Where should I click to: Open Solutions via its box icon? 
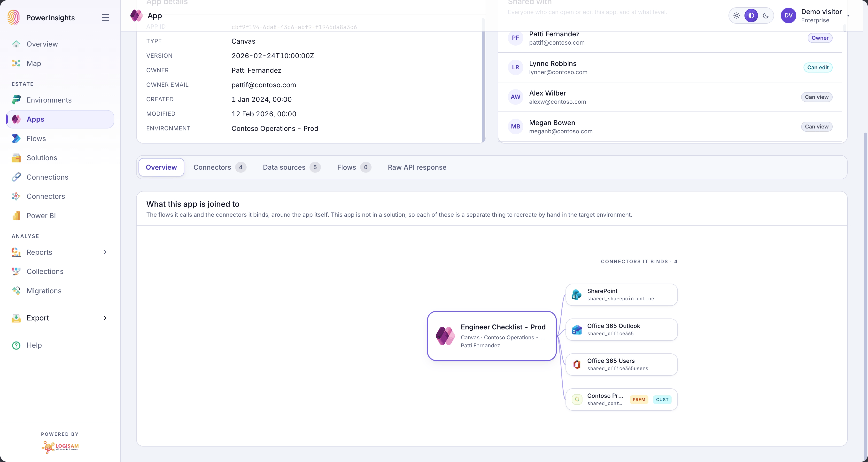pyautogui.click(x=16, y=158)
